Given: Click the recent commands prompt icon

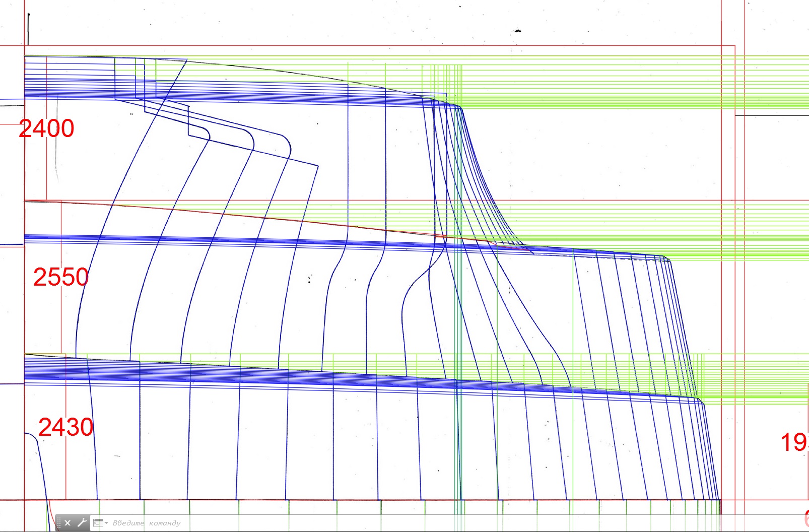Looking at the screenshot, I should tap(98, 523).
